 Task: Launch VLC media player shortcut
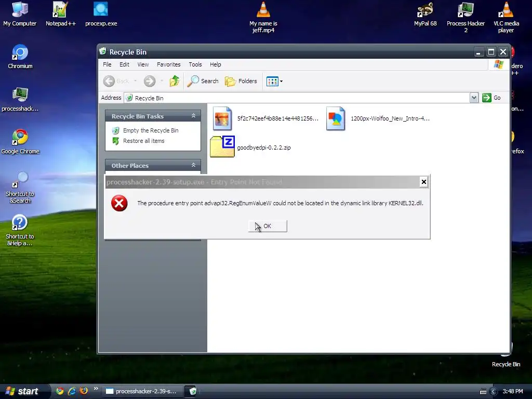[x=506, y=17]
